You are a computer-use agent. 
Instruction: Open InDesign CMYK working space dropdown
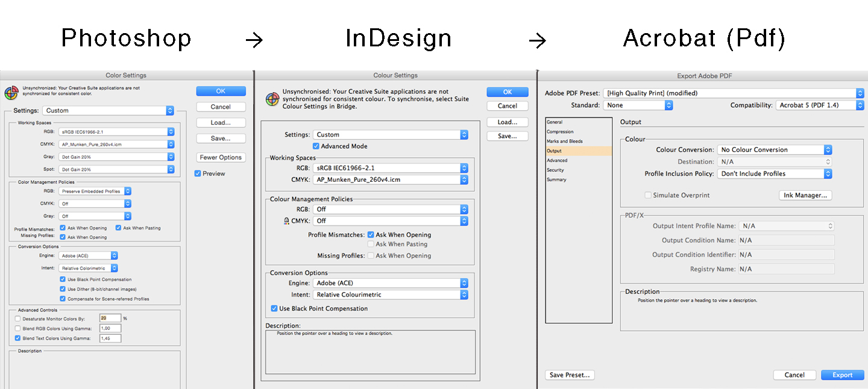[391, 179]
